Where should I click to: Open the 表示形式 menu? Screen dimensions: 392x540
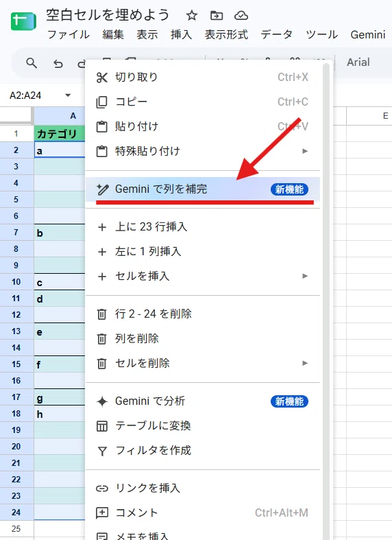coord(226,34)
